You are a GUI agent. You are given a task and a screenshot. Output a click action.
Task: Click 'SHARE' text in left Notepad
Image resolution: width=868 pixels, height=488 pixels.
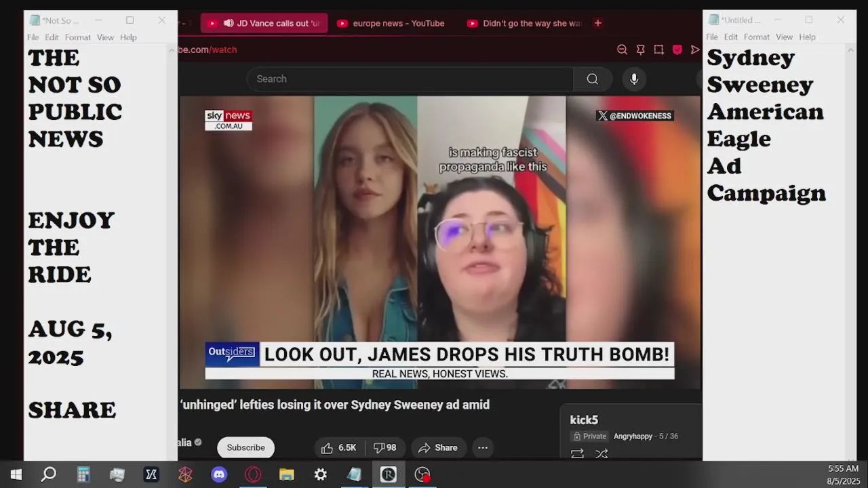(x=72, y=410)
